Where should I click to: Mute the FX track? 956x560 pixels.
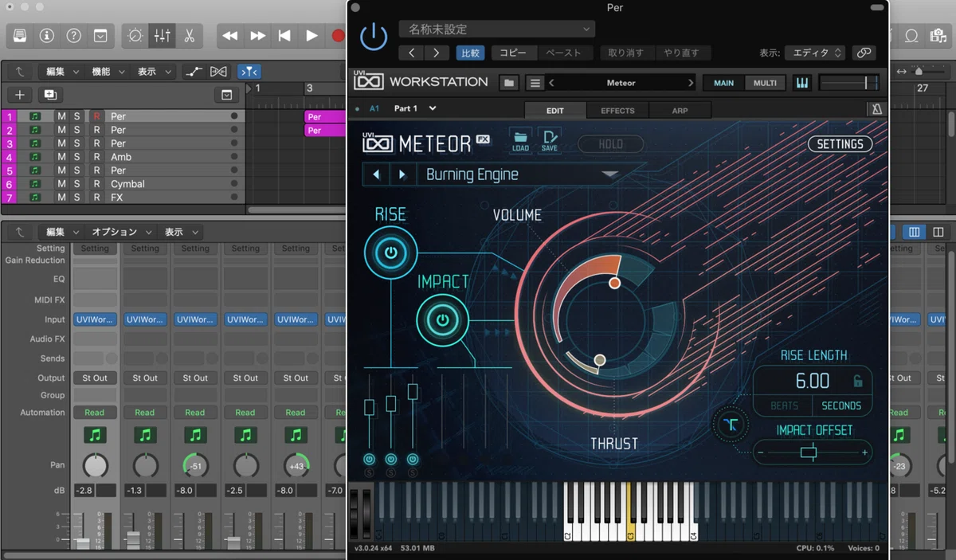62,198
